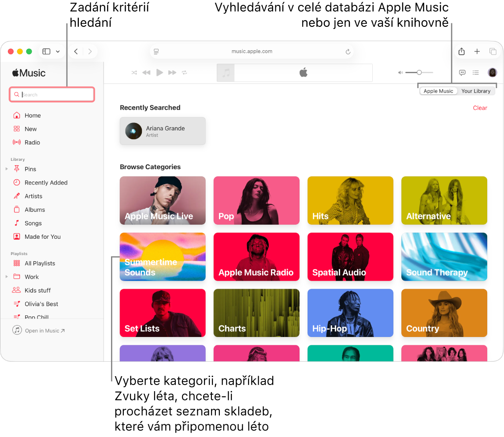Open Made for You
Image resolution: width=504 pixels, height=437 pixels.
pos(42,237)
